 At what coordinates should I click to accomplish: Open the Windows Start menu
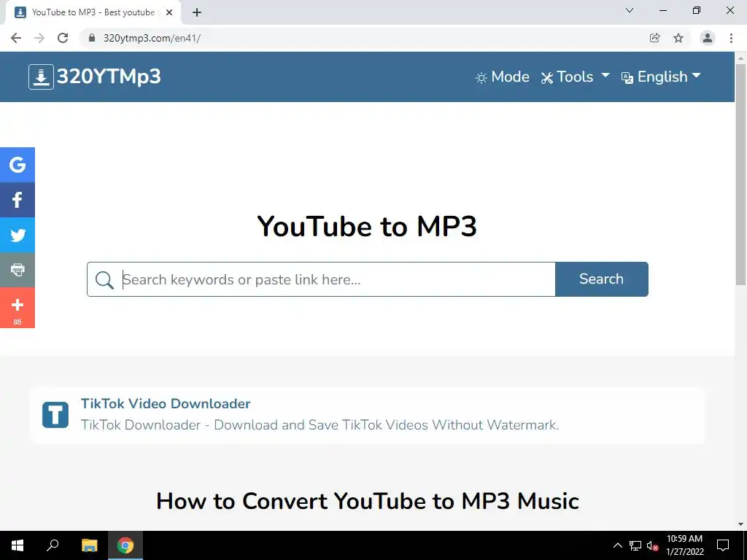pyautogui.click(x=18, y=545)
